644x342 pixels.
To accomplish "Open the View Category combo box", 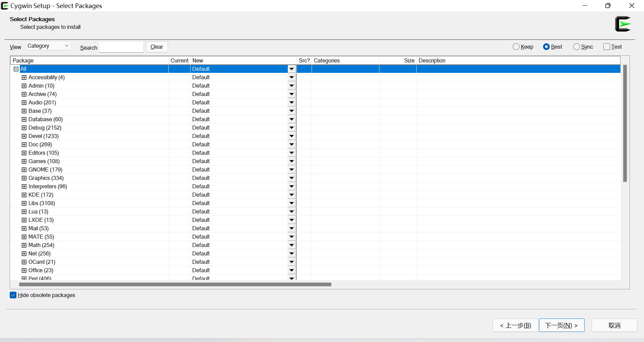I will [x=49, y=46].
